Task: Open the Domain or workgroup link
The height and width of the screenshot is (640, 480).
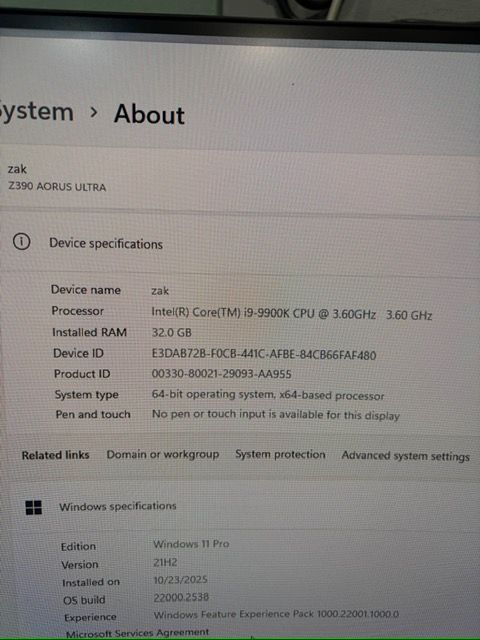Action: (x=163, y=455)
